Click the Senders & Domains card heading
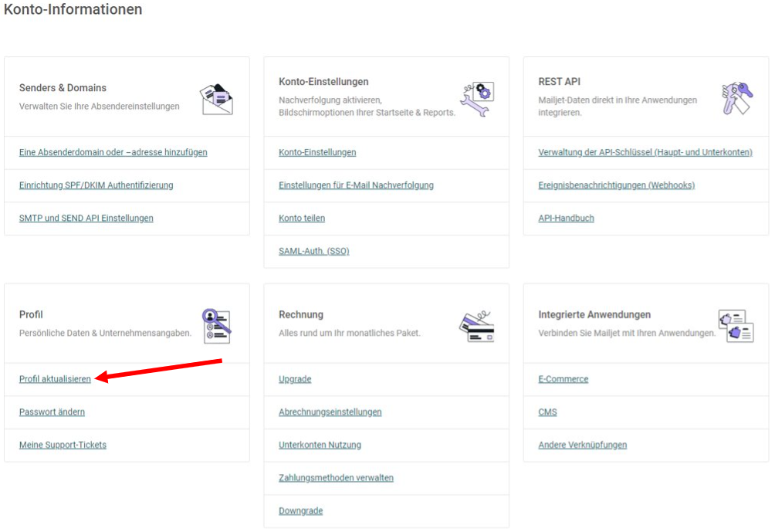 [63, 88]
